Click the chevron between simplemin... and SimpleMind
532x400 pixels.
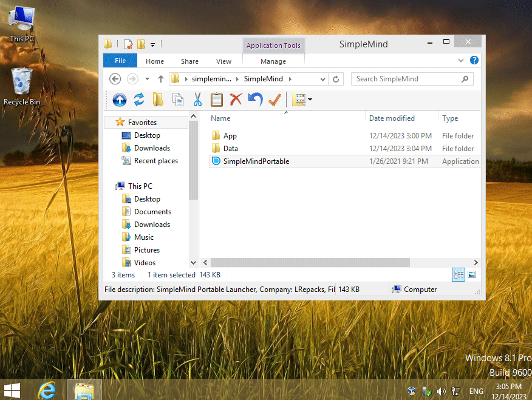point(237,79)
